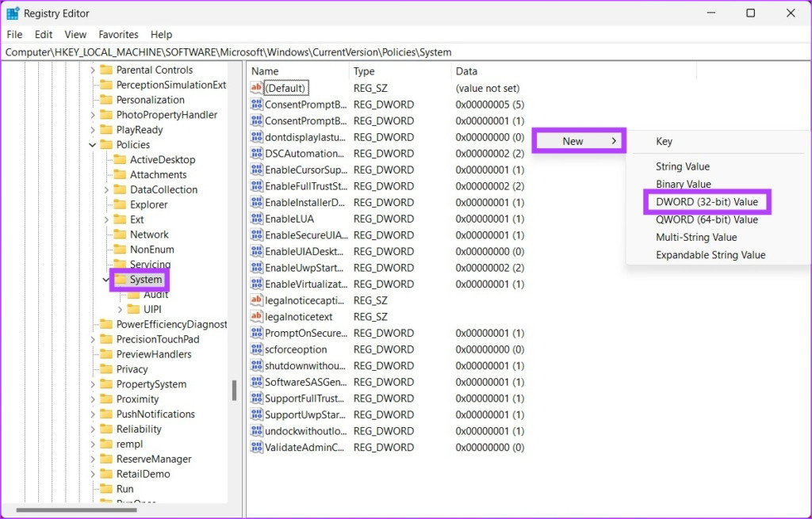Sort values by Data column header
812x519 pixels.
(x=574, y=71)
